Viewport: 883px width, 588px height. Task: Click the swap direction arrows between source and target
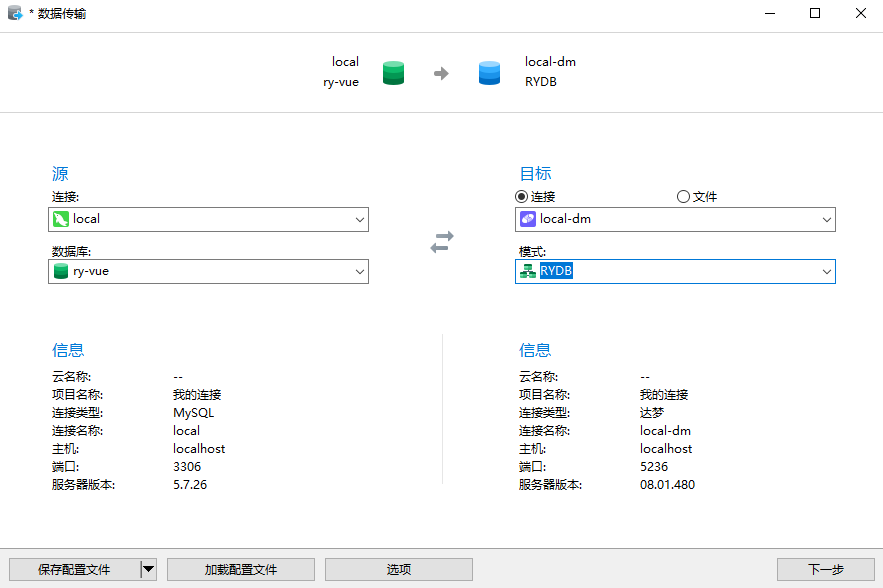pos(441,240)
